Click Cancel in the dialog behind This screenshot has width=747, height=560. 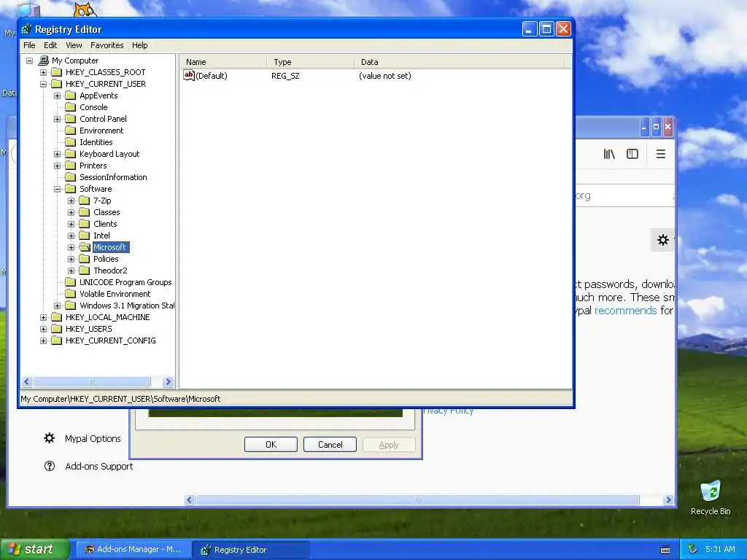[x=330, y=444]
